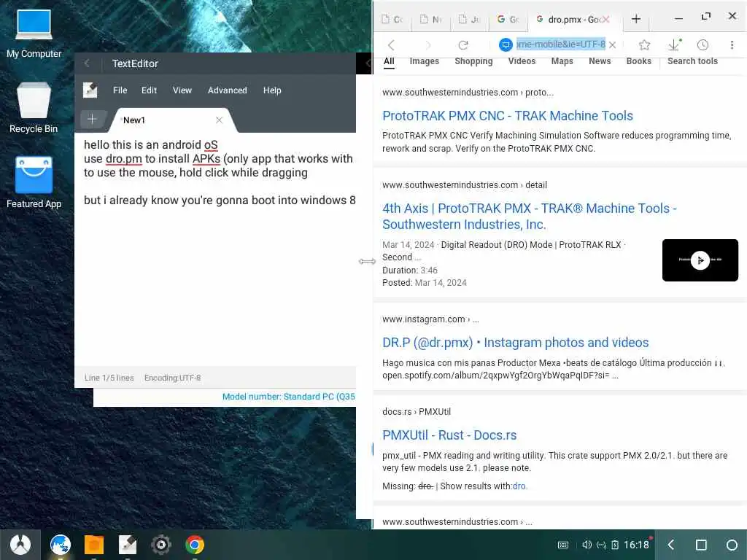The height and width of the screenshot is (560, 747).
Task: Click the TextEditor back arrow
Action: [87, 63]
